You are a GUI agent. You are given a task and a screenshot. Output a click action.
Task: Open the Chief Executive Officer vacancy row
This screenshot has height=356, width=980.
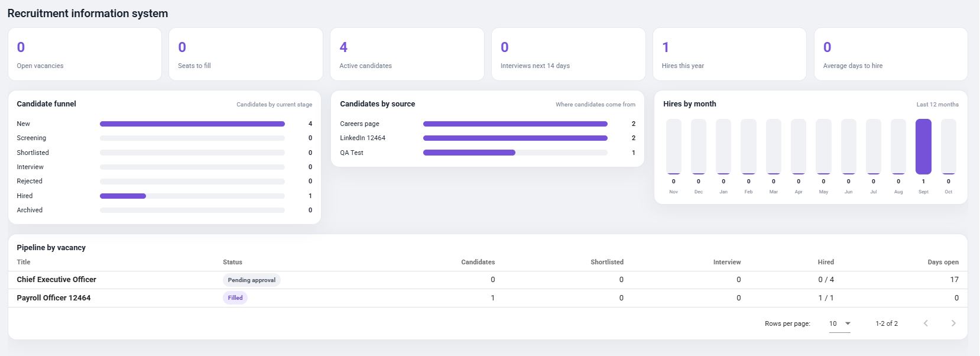pyautogui.click(x=488, y=280)
